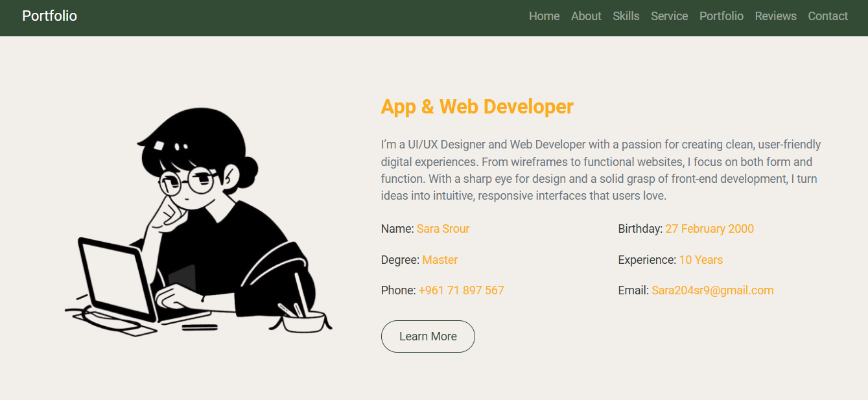
Task: Open the Reviews navigation link
Action: [775, 16]
